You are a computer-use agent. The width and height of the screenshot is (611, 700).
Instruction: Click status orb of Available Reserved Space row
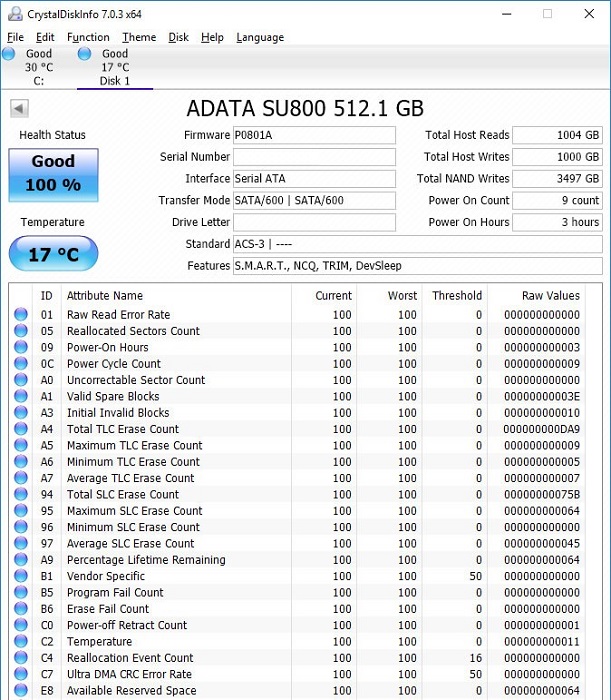click(21, 690)
